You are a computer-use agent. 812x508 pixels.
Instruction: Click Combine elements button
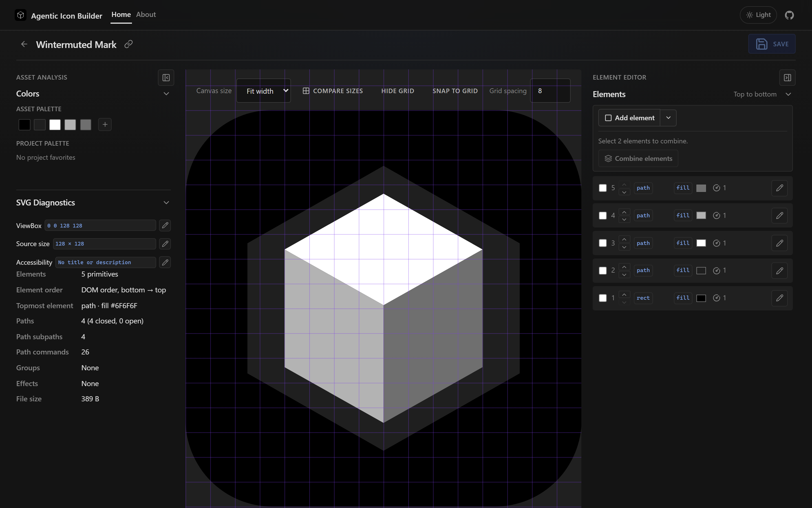click(638, 159)
